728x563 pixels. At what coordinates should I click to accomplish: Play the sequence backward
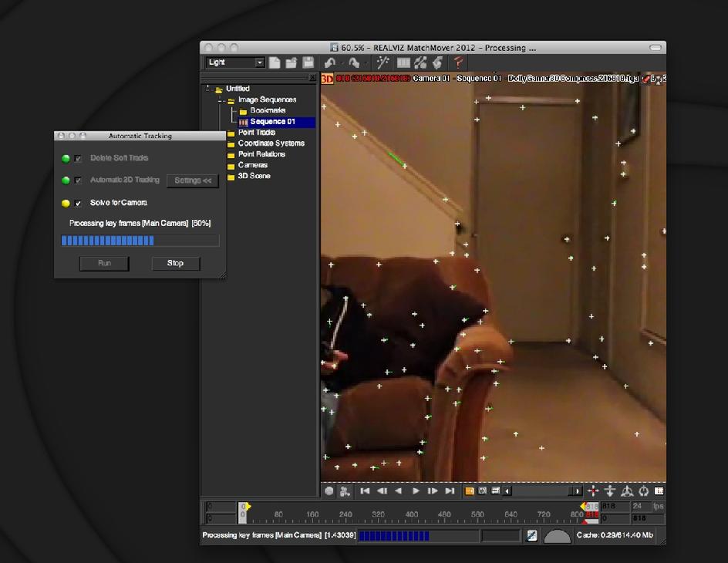[399, 491]
